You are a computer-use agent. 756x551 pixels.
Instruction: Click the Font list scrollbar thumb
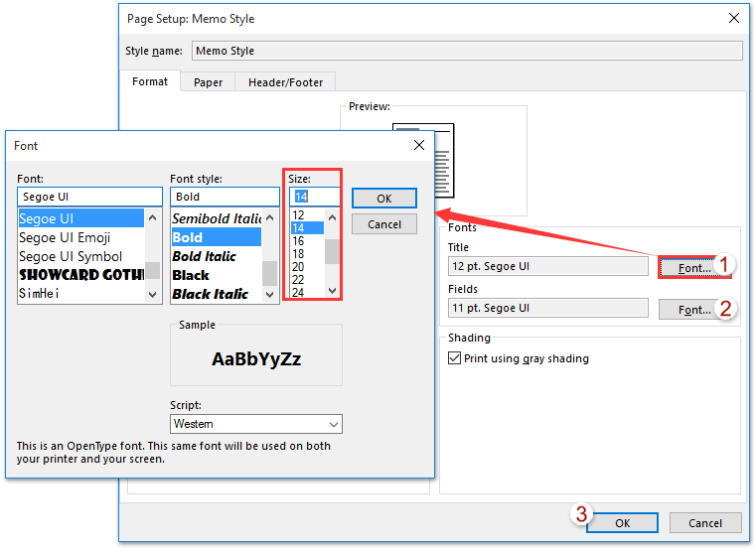point(152,270)
